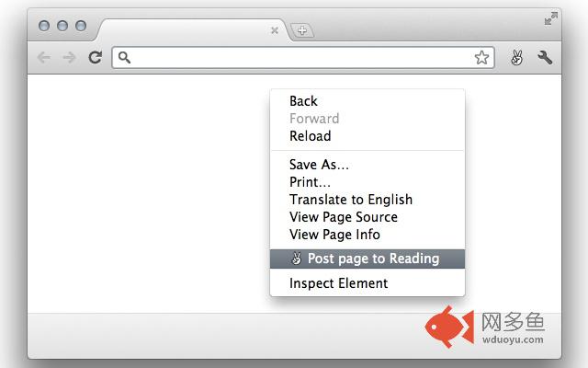Select Reload in the context menu
The image size is (588, 368).
point(310,136)
